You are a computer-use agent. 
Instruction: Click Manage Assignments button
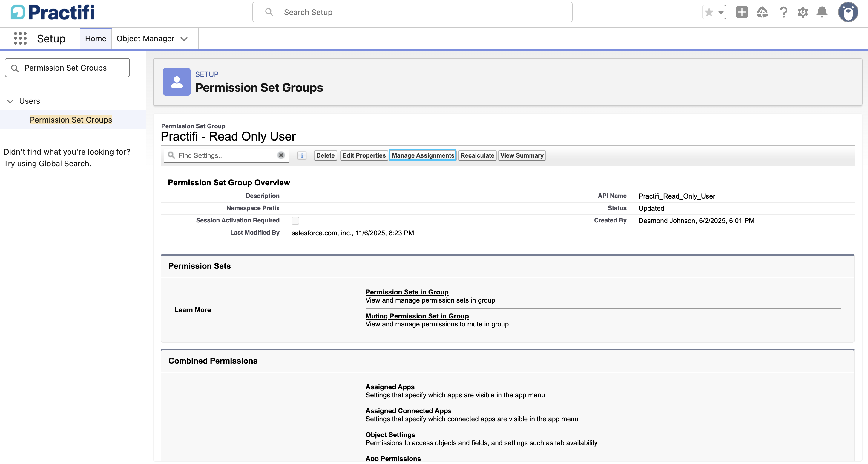(x=423, y=155)
